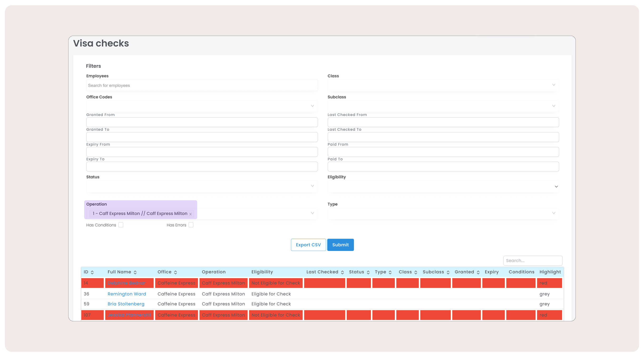
Task: Click sort icon beside Status column header
Action: coord(368,272)
